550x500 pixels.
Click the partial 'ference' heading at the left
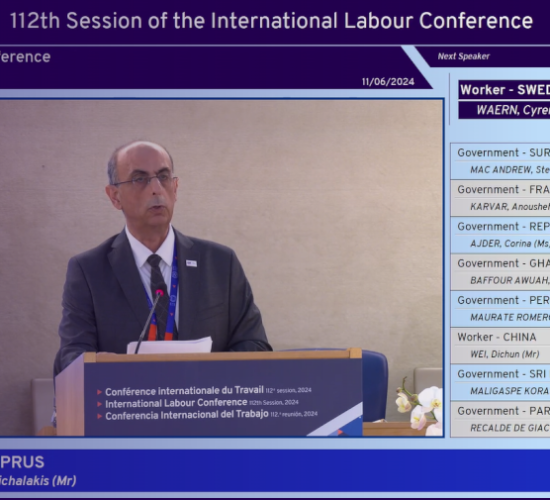(x=25, y=57)
